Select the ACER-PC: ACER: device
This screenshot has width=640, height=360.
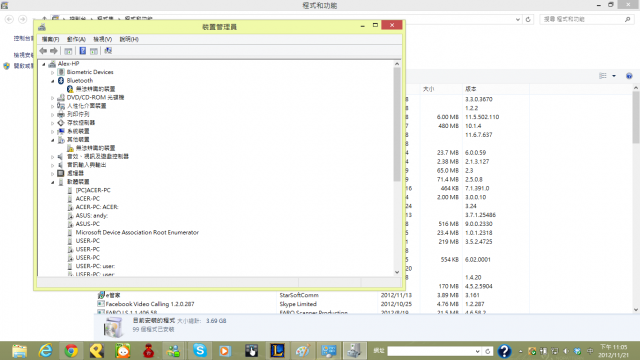97,207
